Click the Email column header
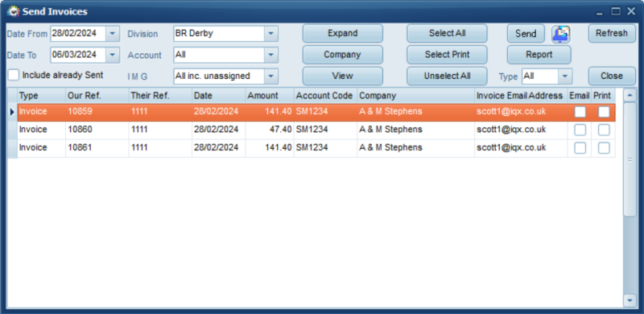The image size is (644, 314). pyautogui.click(x=579, y=96)
